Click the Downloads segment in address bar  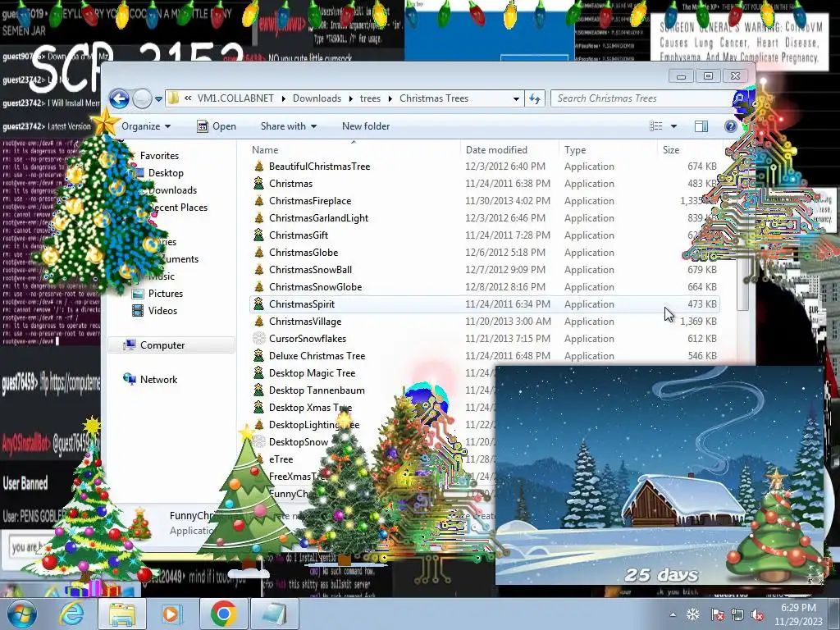[317, 98]
